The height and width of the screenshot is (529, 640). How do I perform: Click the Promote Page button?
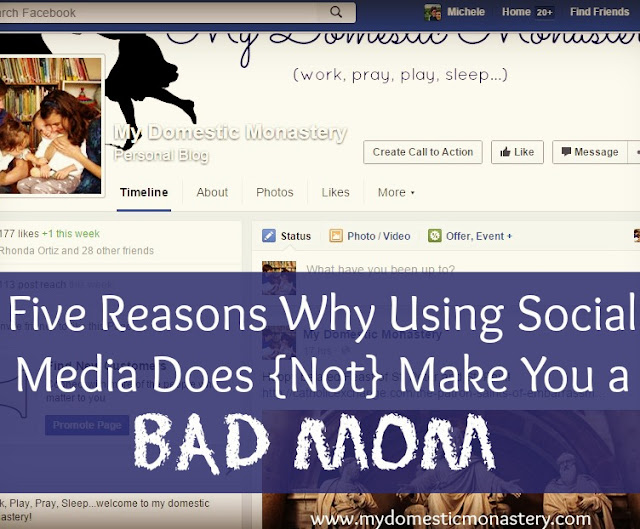[87, 425]
